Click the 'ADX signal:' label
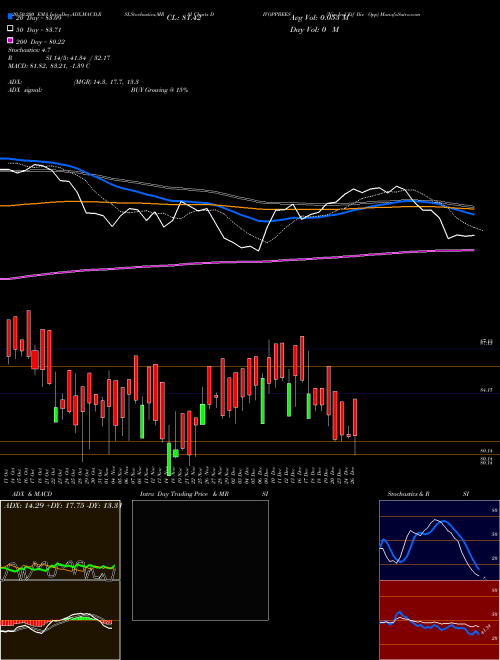This screenshot has width=500, height=660. click(x=25, y=90)
